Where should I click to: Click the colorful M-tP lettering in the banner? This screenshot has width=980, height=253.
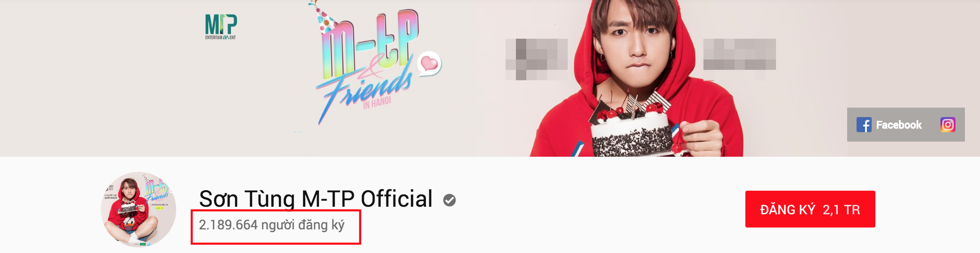370,45
